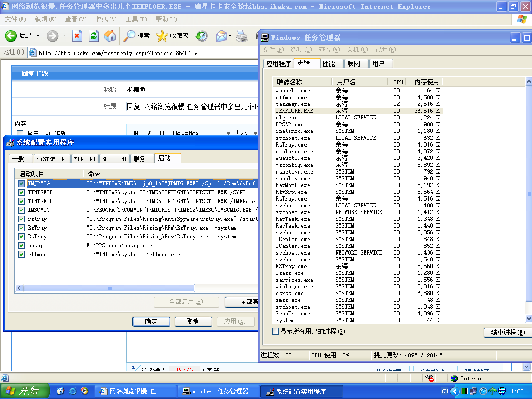Click IE Refresh icon
The width and height of the screenshot is (532, 399).
(x=94, y=36)
